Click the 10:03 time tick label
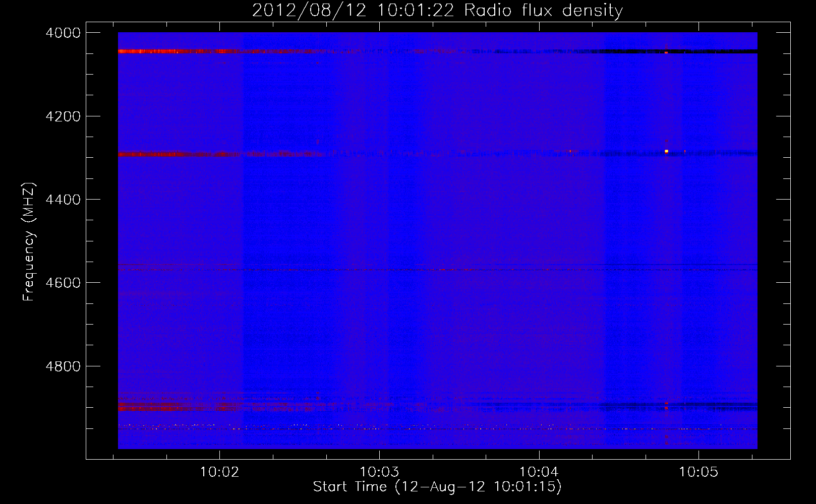 (x=379, y=472)
